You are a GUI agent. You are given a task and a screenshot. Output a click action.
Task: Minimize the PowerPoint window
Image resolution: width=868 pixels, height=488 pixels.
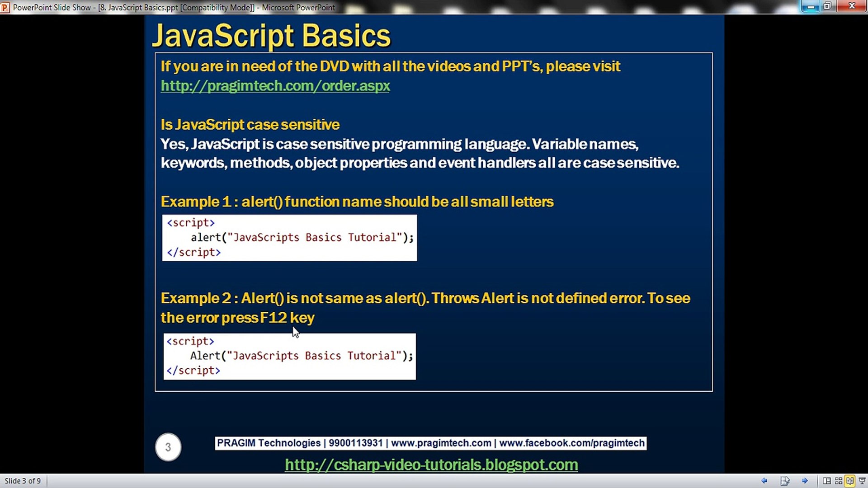point(811,6)
